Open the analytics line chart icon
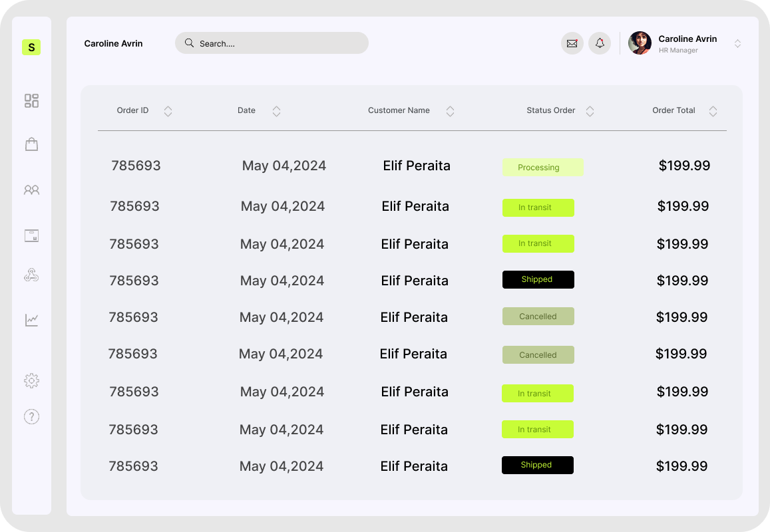Image resolution: width=770 pixels, height=532 pixels. pyautogui.click(x=31, y=320)
